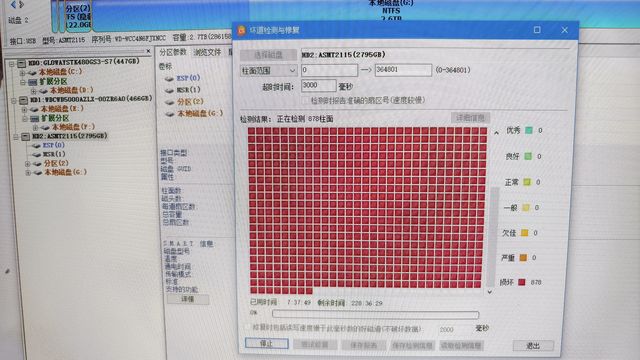Viewport: 640px width, 360px height.
Task: Click the drive icon beside 本地磁盘(D:) in tree
Action: click(x=43, y=91)
